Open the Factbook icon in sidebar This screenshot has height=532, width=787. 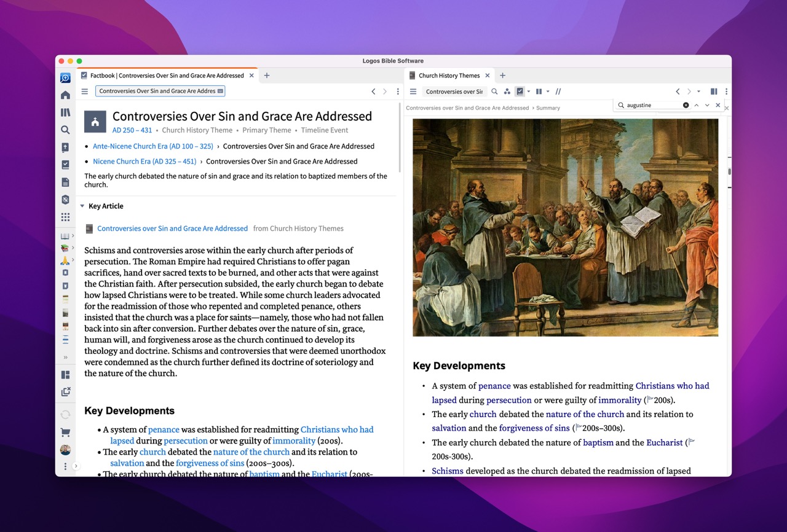(x=65, y=147)
